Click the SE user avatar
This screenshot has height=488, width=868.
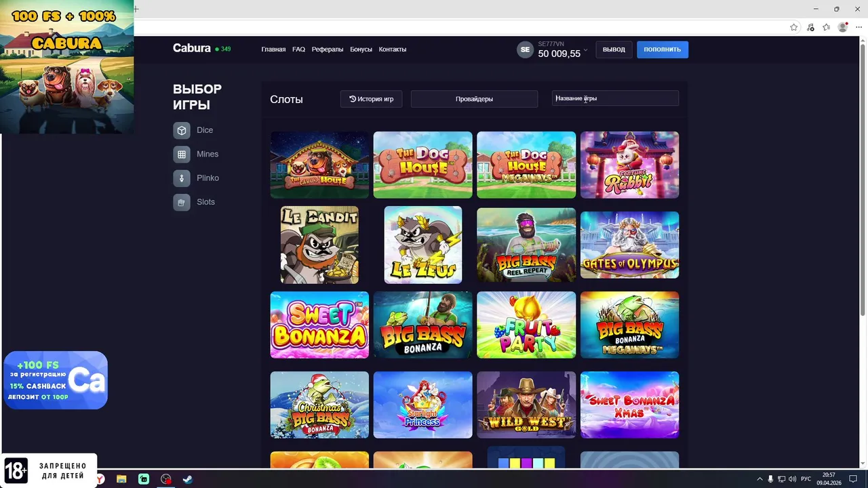[x=525, y=49]
